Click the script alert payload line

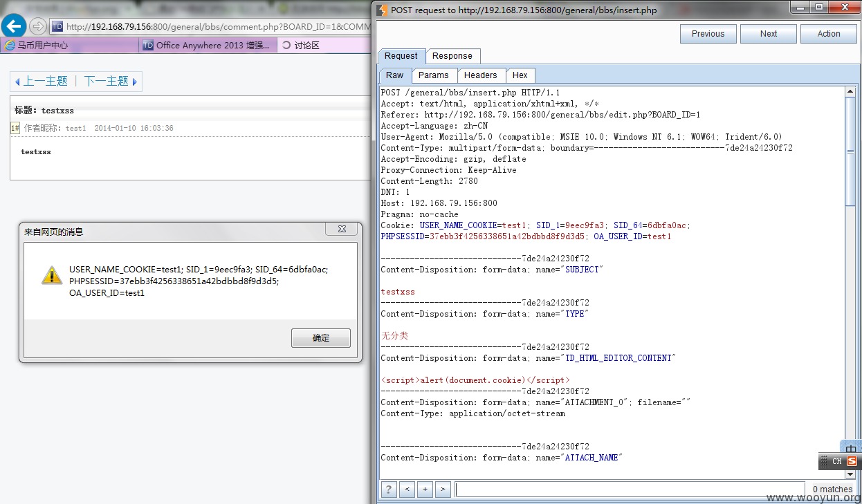coord(475,380)
